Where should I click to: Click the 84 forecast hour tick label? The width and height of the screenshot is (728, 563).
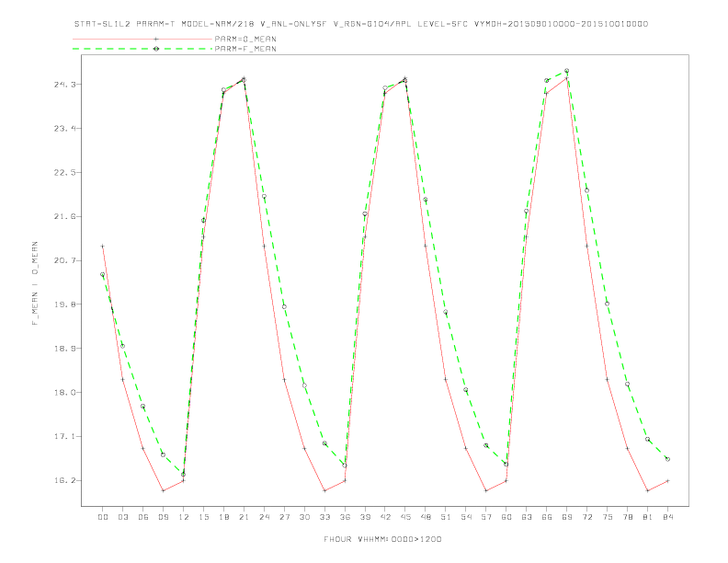pos(667,517)
